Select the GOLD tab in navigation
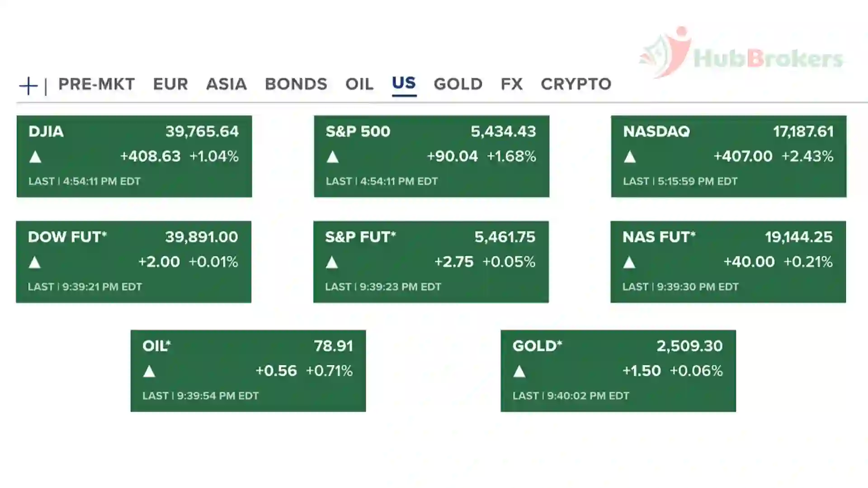868x488 pixels. (458, 84)
